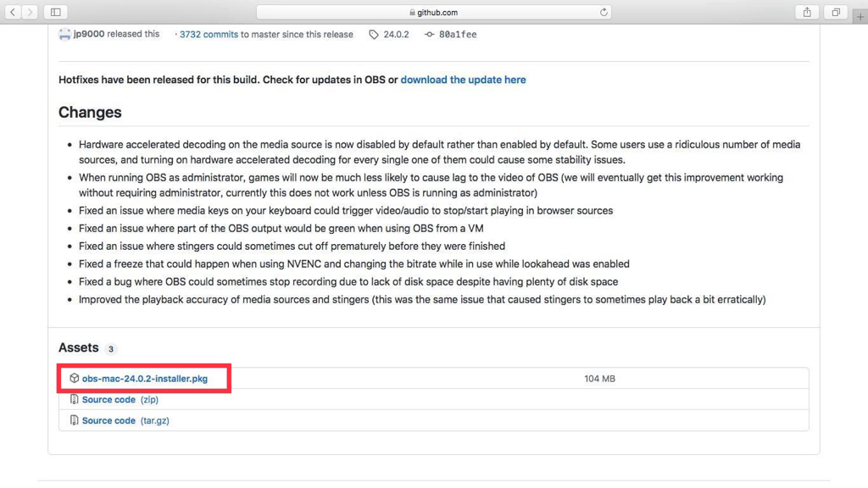Follow the "download the update here" link
This screenshot has height=488, width=868.
tap(464, 80)
